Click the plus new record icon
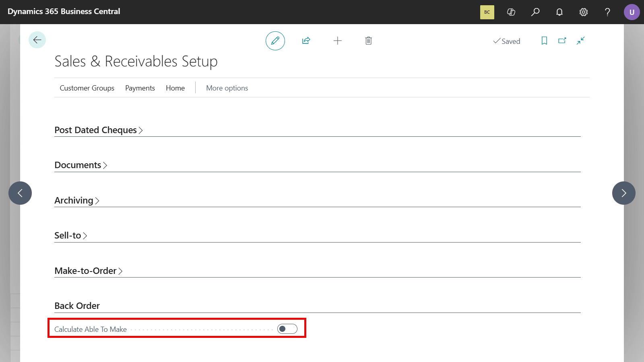 coord(338,41)
